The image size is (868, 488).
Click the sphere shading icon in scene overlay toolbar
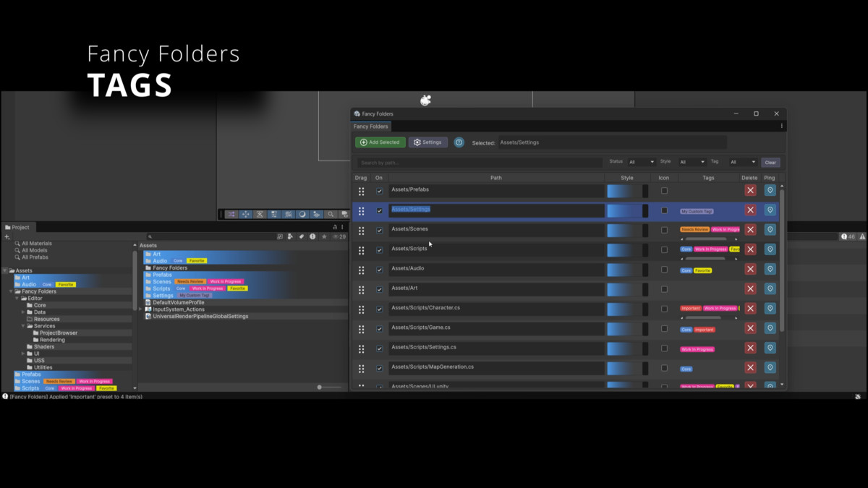click(302, 214)
